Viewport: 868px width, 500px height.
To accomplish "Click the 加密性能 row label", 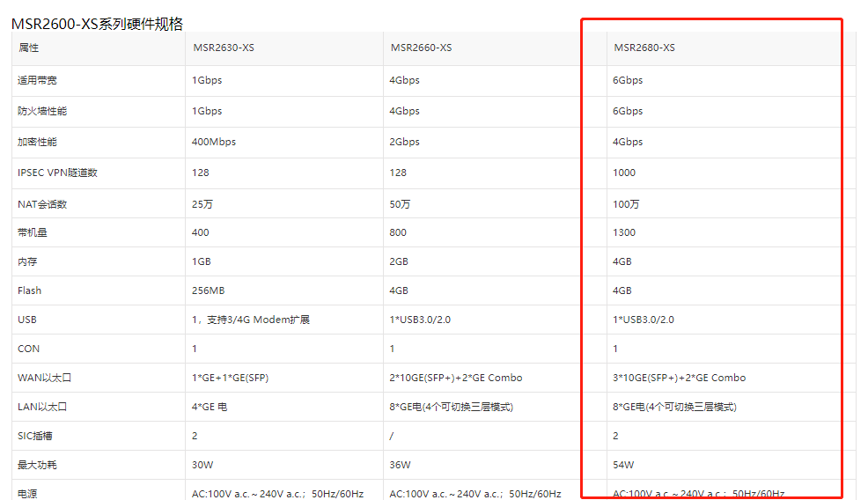I will [x=37, y=142].
